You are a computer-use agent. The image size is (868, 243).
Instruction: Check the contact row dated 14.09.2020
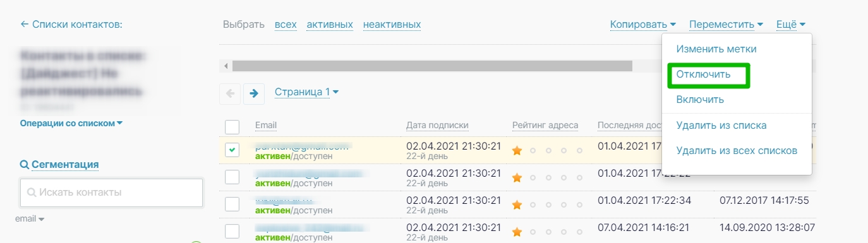tap(232, 231)
